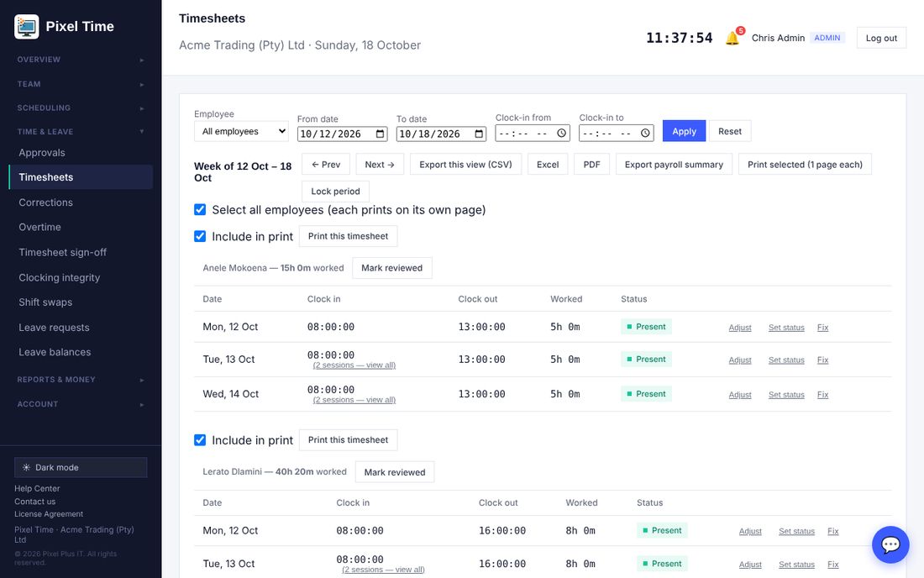The height and width of the screenshot is (578, 924).
Task: Click Set status on Lerato's Tue, 13 Oct row
Action: click(796, 565)
